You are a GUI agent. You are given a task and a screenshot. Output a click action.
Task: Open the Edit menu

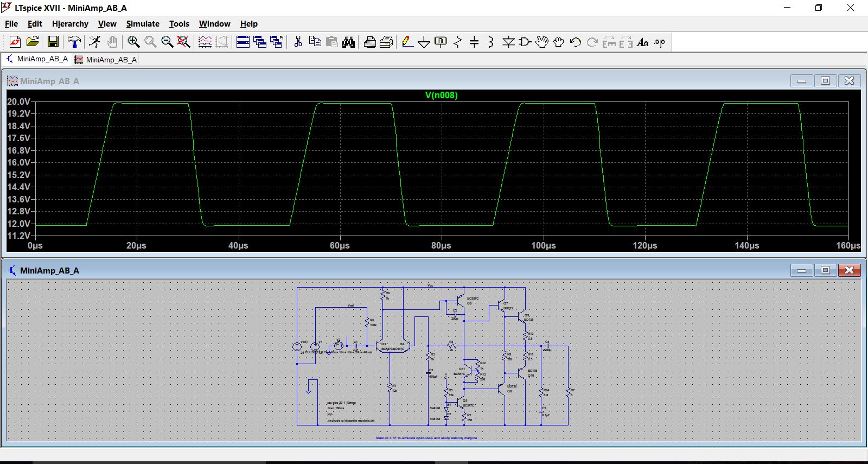tap(35, 24)
